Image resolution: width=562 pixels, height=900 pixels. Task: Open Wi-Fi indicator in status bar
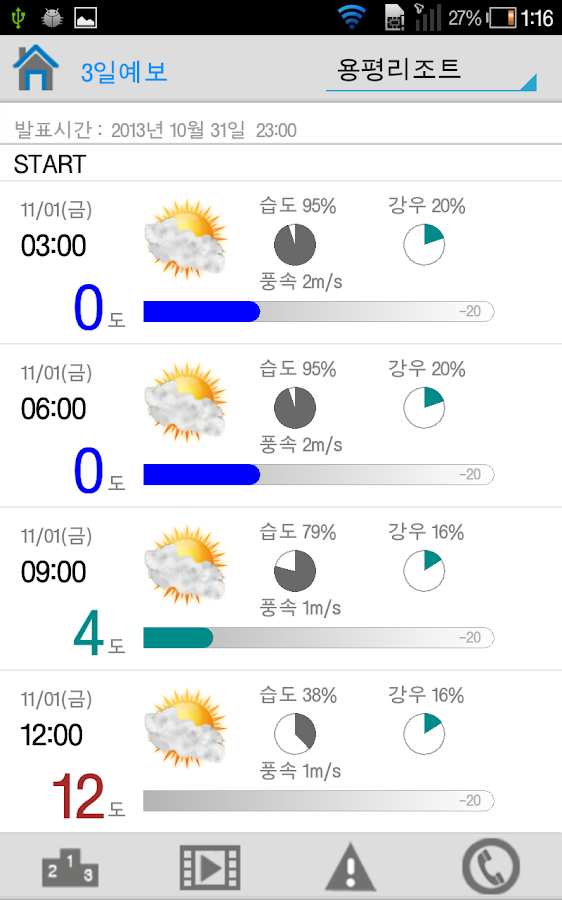coord(351,17)
